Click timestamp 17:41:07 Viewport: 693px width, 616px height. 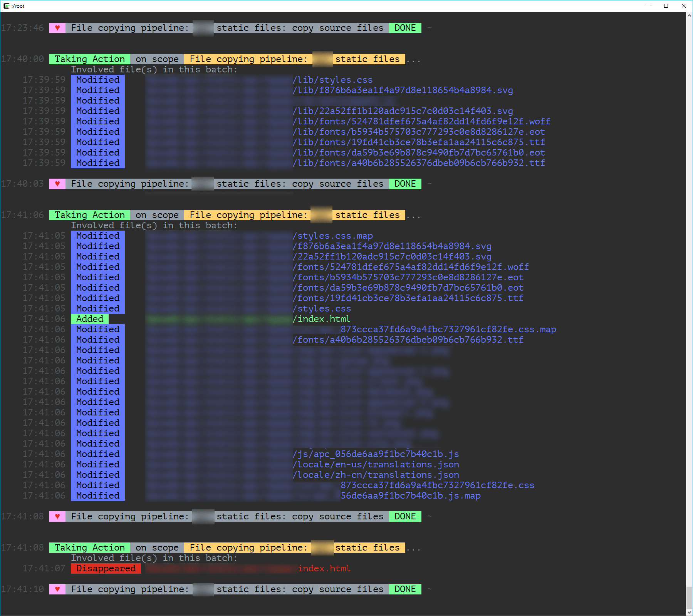(44, 568)
